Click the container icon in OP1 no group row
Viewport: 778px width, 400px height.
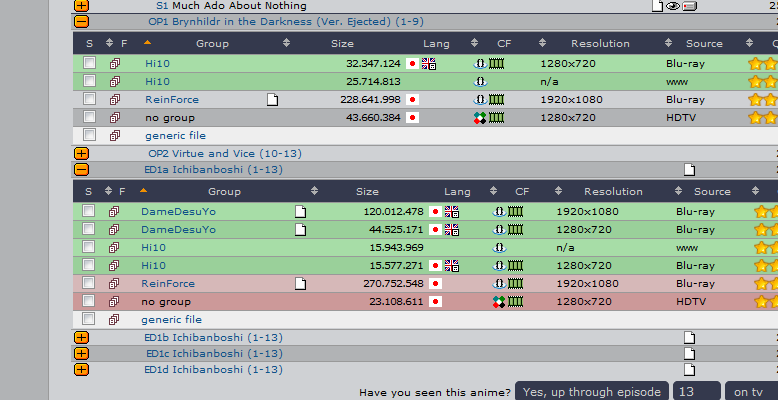coord(480,118)
